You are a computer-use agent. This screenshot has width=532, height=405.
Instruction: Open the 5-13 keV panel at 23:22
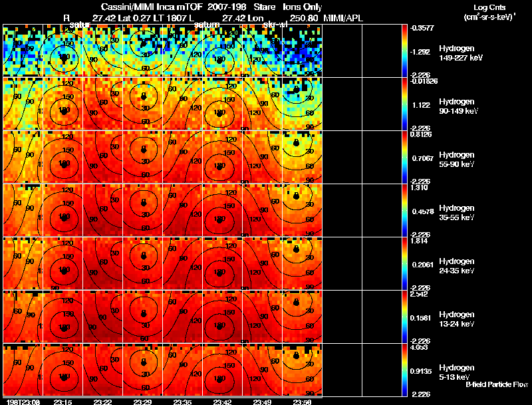point(102,370)
